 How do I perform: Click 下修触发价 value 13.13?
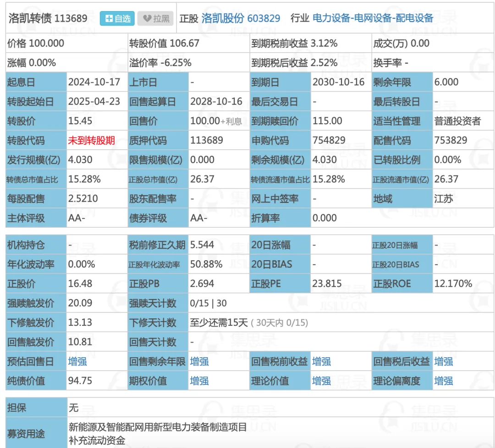pos(80,323)
